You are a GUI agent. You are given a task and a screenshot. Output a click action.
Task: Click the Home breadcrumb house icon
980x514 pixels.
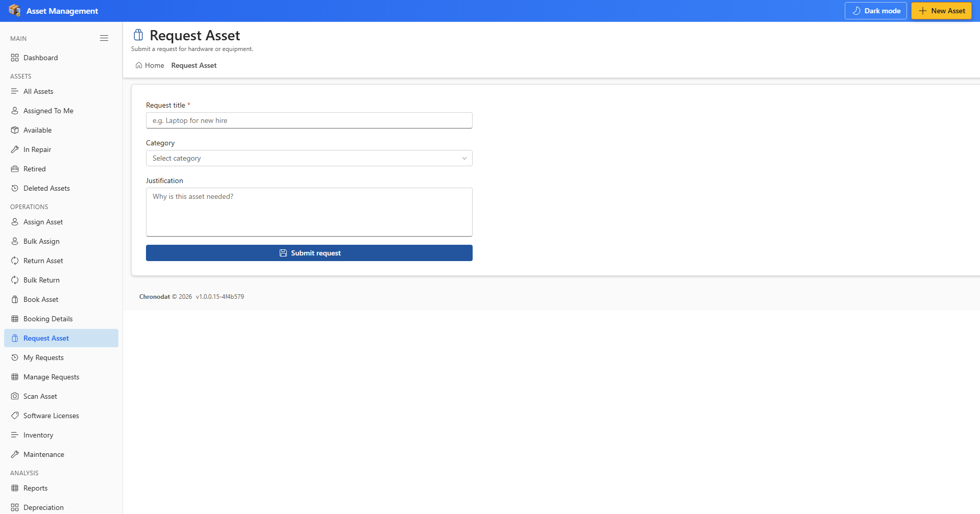tap(139, 65)
